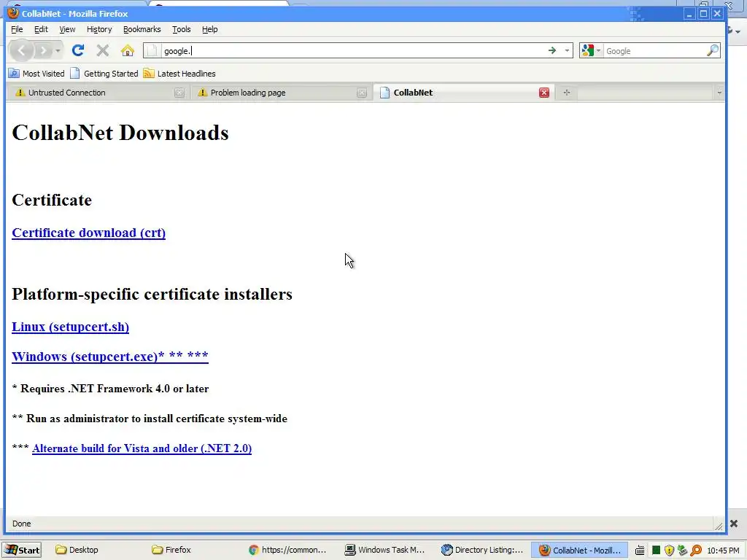Open the History menu
Image resolution: width=747 pixels, height=560 pixels.
99,29
